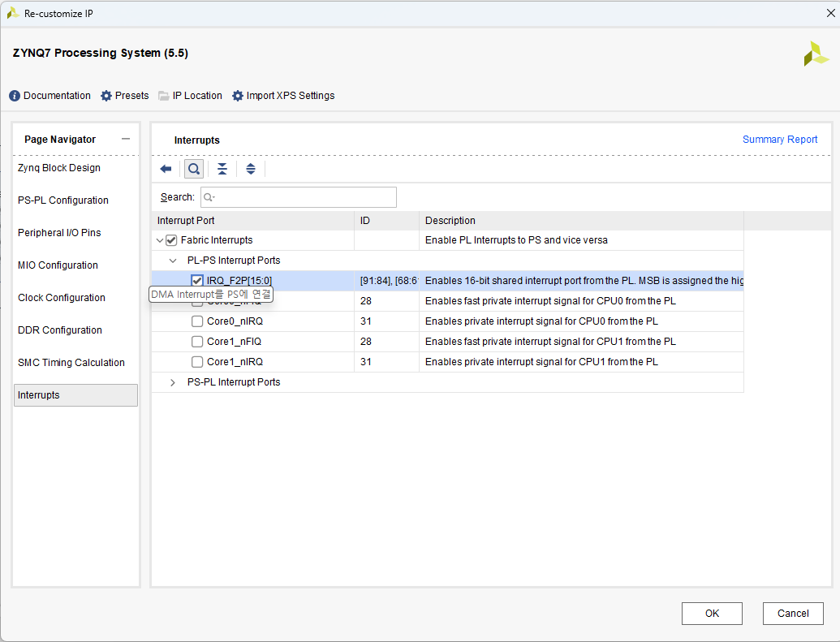Click the Interrupt Port column header
This screenshot has width=840, height=642.
point(253,221)
